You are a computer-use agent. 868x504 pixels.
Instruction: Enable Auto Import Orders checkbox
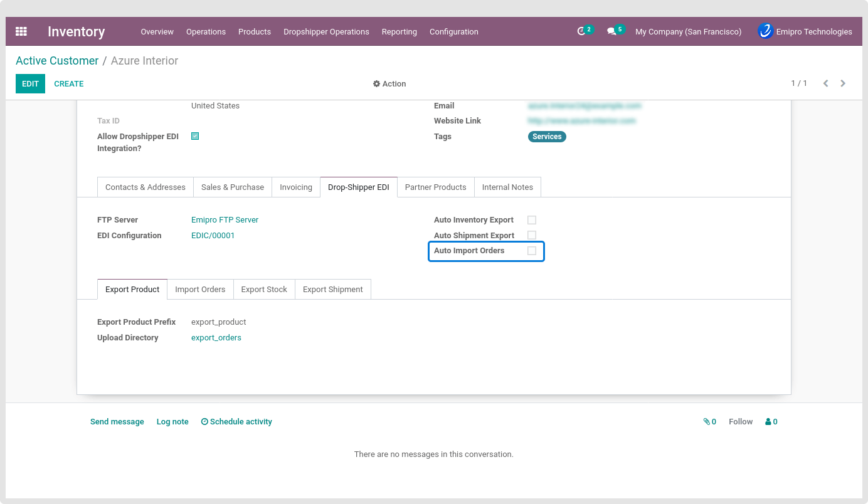532,251
